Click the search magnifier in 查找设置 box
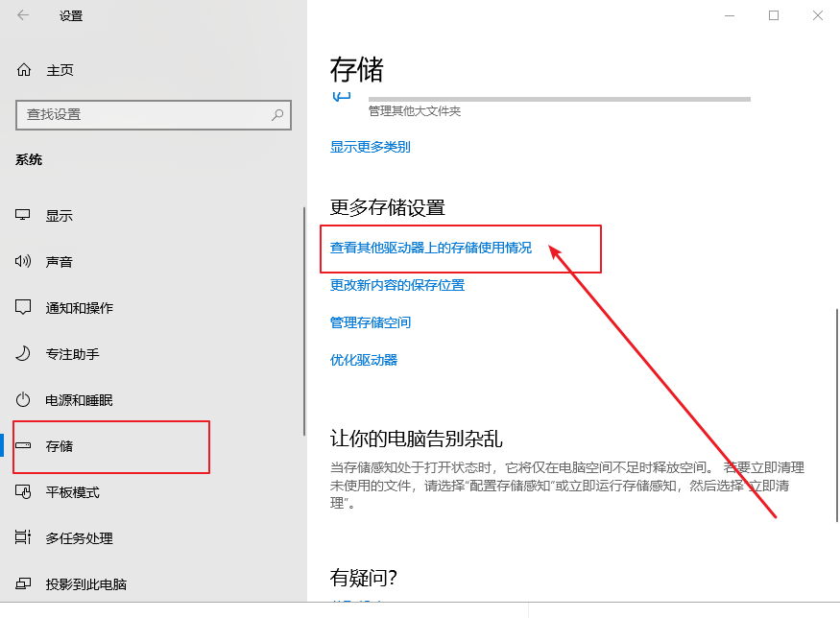 tap(277, 114)
